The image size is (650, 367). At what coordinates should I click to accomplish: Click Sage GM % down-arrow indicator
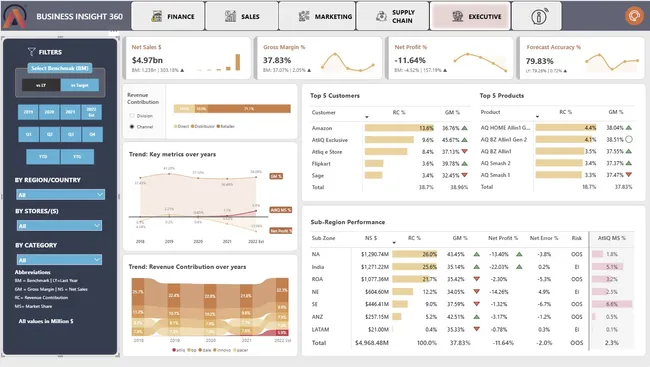[465, 175]
